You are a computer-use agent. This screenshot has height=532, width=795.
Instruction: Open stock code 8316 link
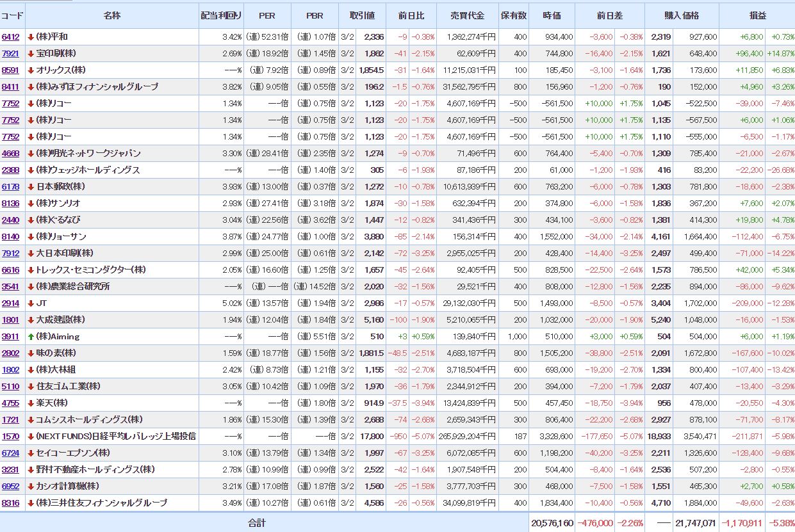[10, 503]
